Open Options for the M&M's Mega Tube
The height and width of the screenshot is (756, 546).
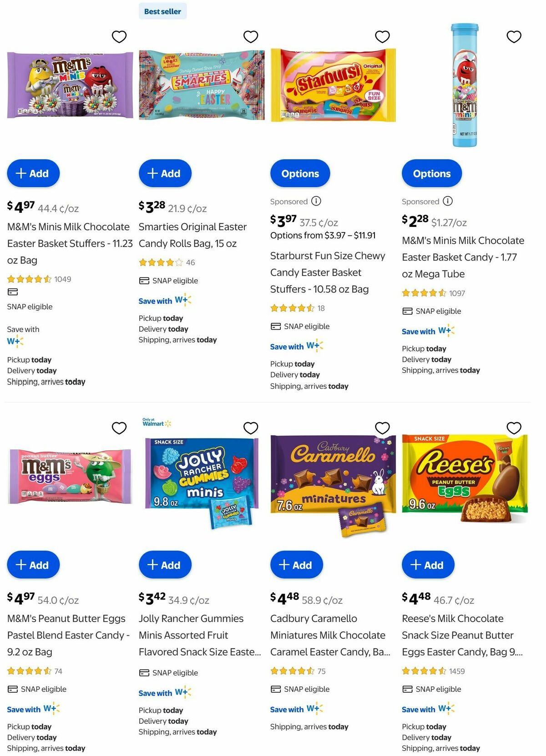pyautogui.click(x=432, y=173)
